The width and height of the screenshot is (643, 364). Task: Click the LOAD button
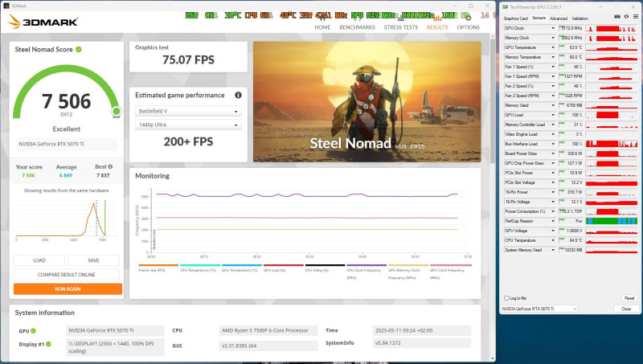[39, 260]
